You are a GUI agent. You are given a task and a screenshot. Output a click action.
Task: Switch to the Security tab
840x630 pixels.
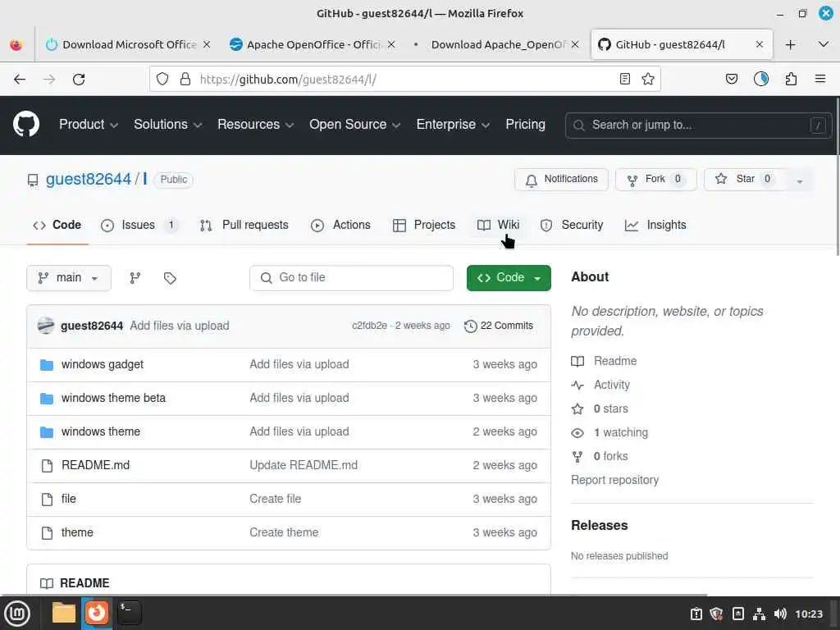click(x=572, y=225)
